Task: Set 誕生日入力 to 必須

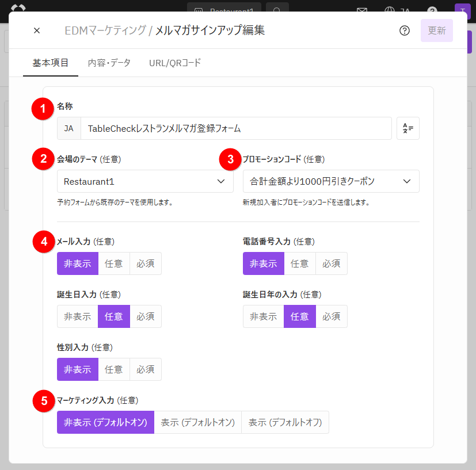Action: pos(146,316)
